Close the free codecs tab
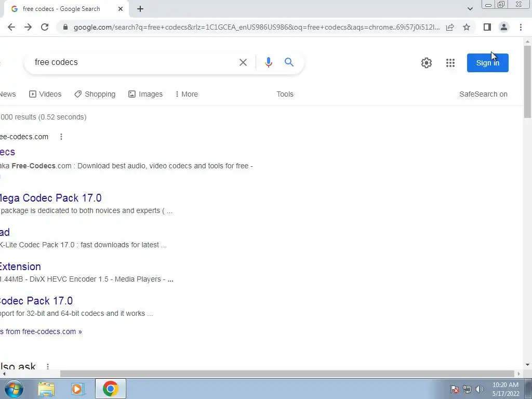 pos(121,9)
